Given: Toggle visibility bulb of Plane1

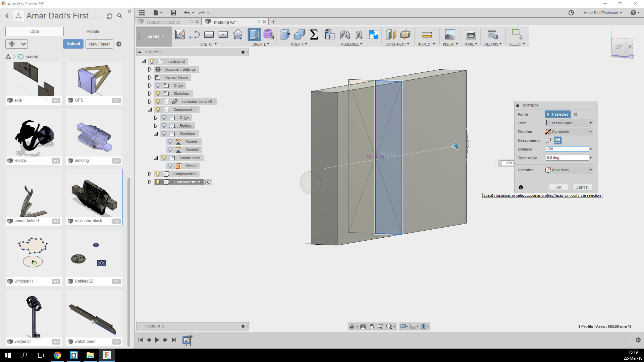Looking at the screenshot, I should pos(170,166).
